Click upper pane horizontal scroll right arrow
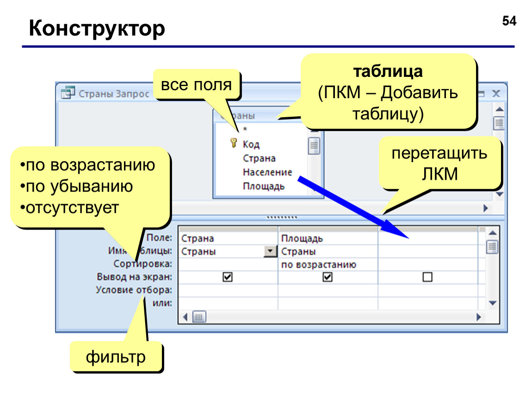532x400 pixels. click(486, 208)
